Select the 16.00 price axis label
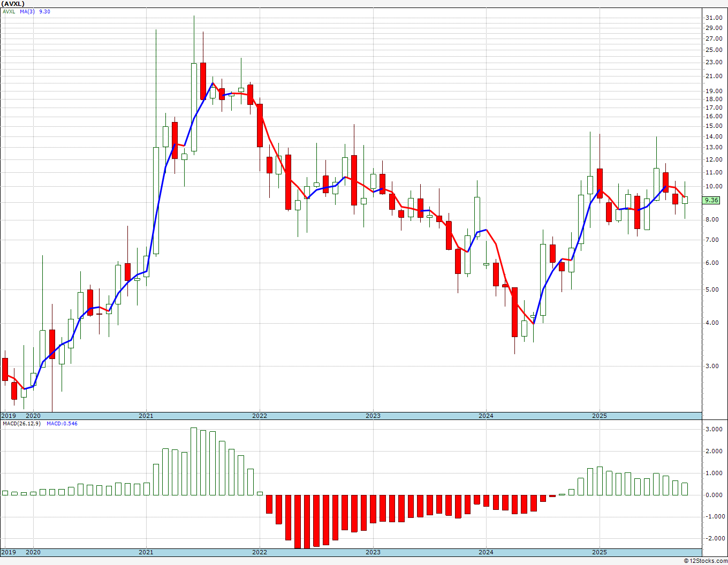Image resolution: width=728 pixels, height=565 pixels. click(x=714, y=116)
